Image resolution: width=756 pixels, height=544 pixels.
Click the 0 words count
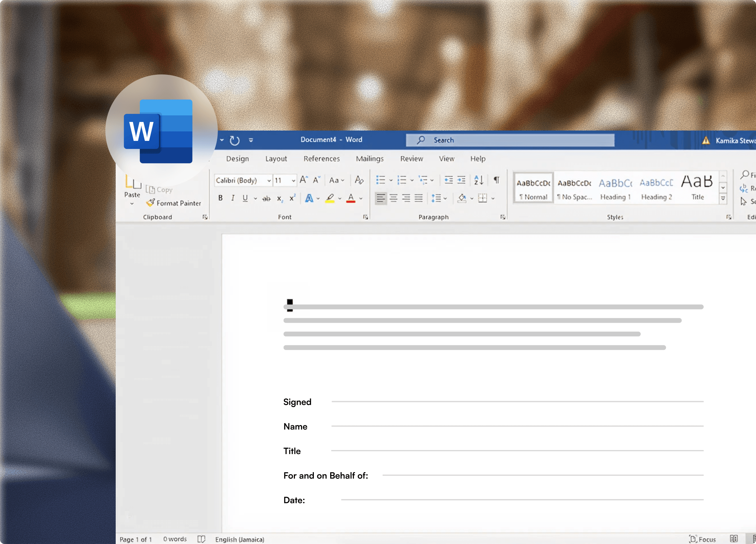(175, 539)
